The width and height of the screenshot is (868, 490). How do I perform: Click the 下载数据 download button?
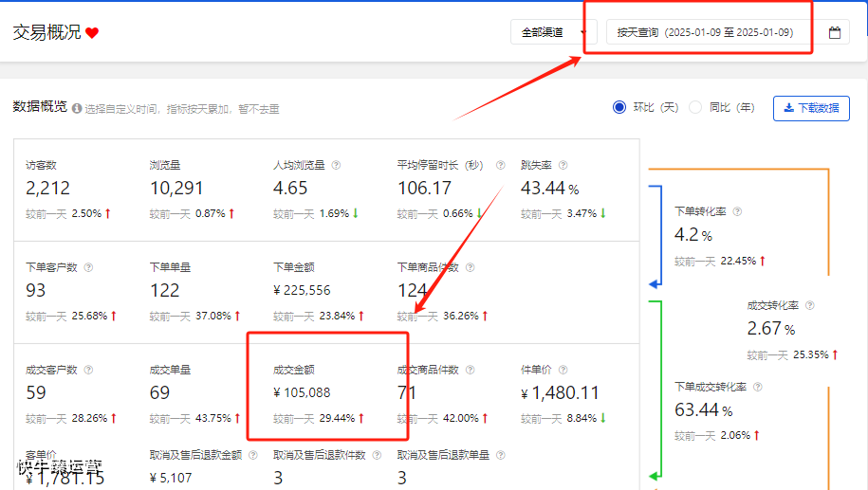coord(811,108)
